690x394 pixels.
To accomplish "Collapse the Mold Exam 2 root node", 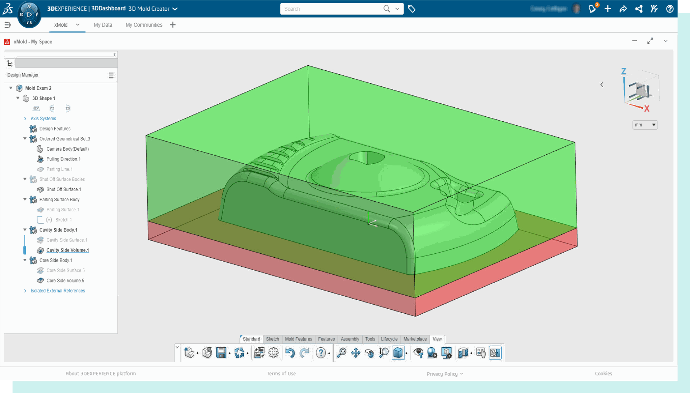I will (x=11, y=88).
